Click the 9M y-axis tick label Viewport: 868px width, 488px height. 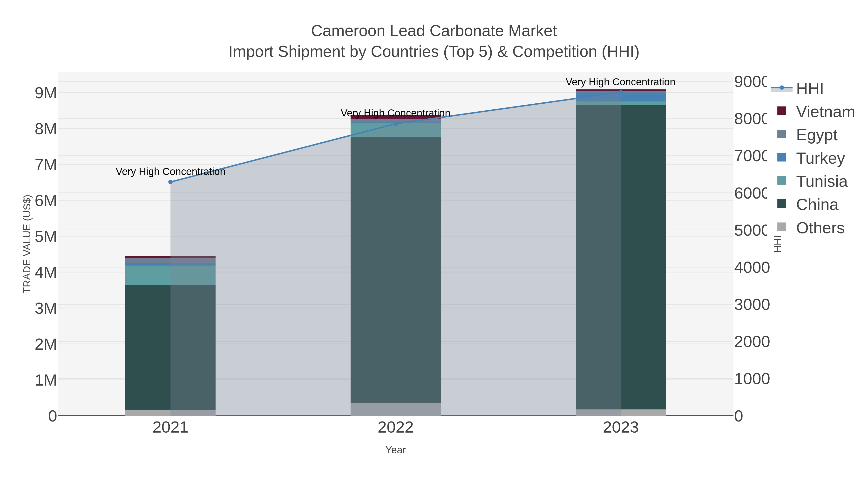[x=46, y=93]
